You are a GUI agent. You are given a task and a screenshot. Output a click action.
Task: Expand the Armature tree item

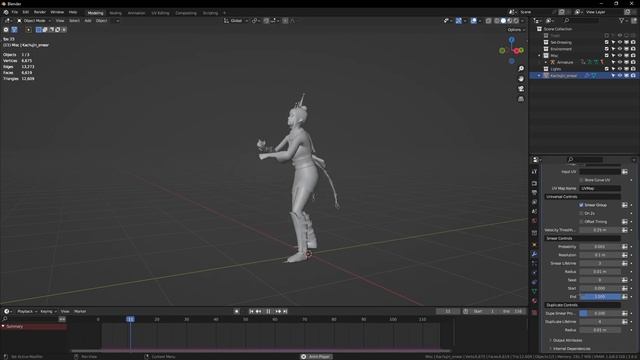(546, 62)
